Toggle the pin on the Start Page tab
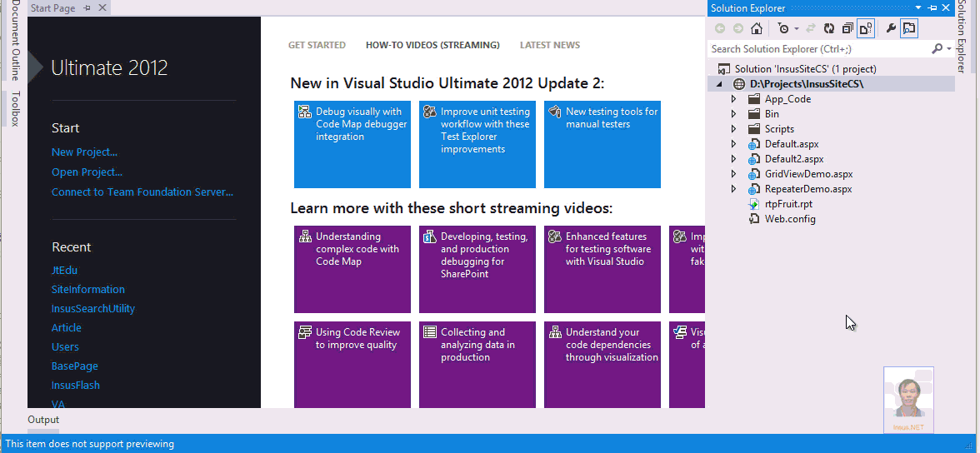 click(87, 8)
